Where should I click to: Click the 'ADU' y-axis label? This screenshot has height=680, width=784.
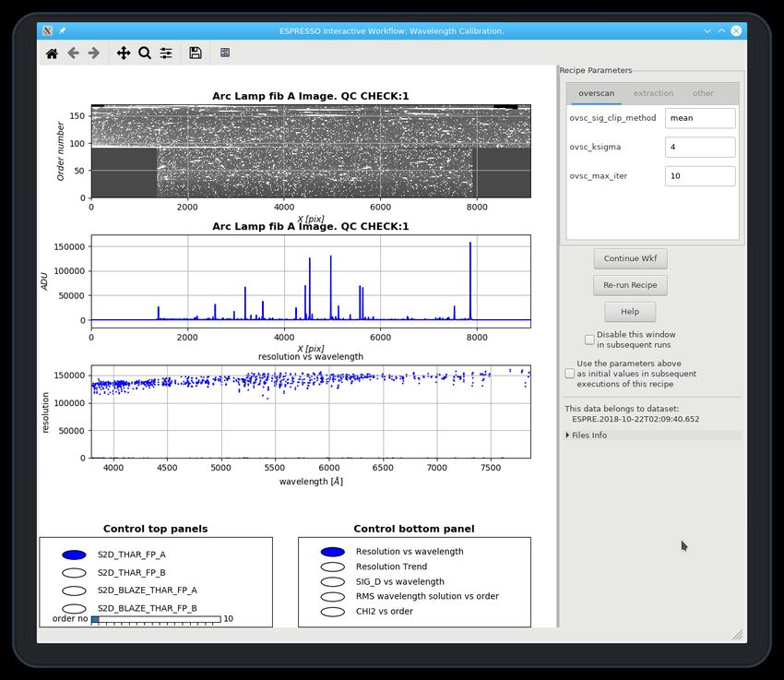pyautogui.click(x=44, y=281)
